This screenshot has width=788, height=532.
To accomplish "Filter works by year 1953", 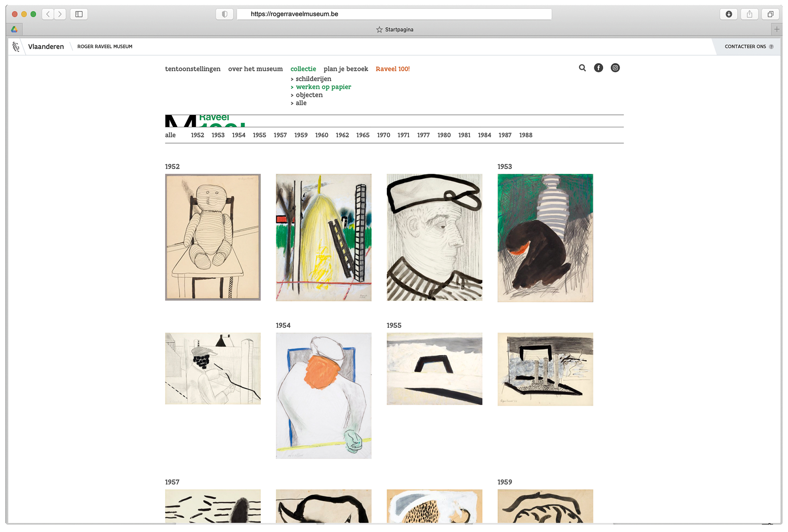I will point(218,135).
